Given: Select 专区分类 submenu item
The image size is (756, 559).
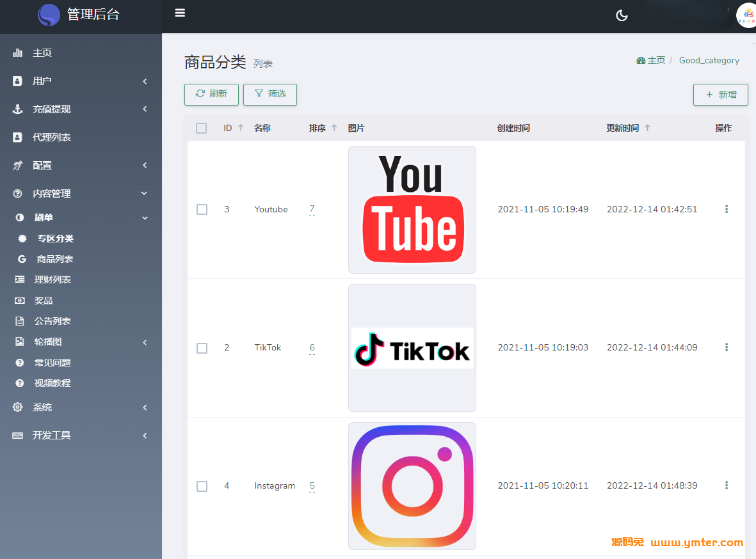Looking at the screenshot, I should tap(56, 239).
